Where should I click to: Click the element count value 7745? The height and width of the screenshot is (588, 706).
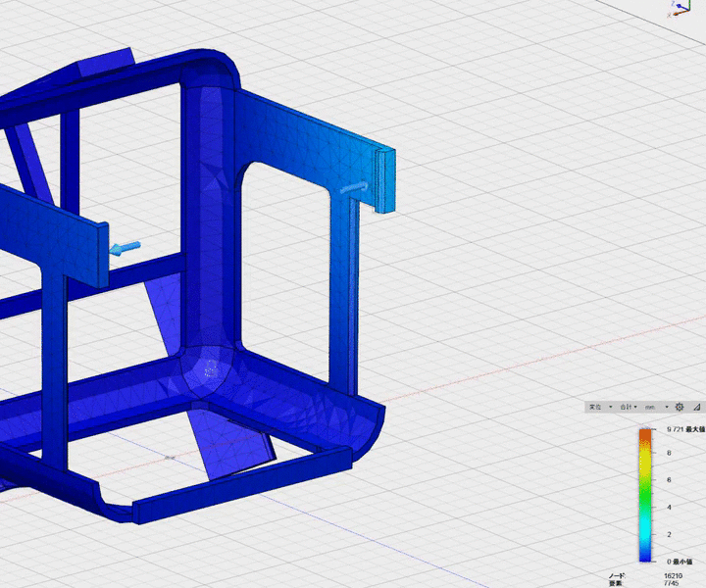tap(672, 583)
